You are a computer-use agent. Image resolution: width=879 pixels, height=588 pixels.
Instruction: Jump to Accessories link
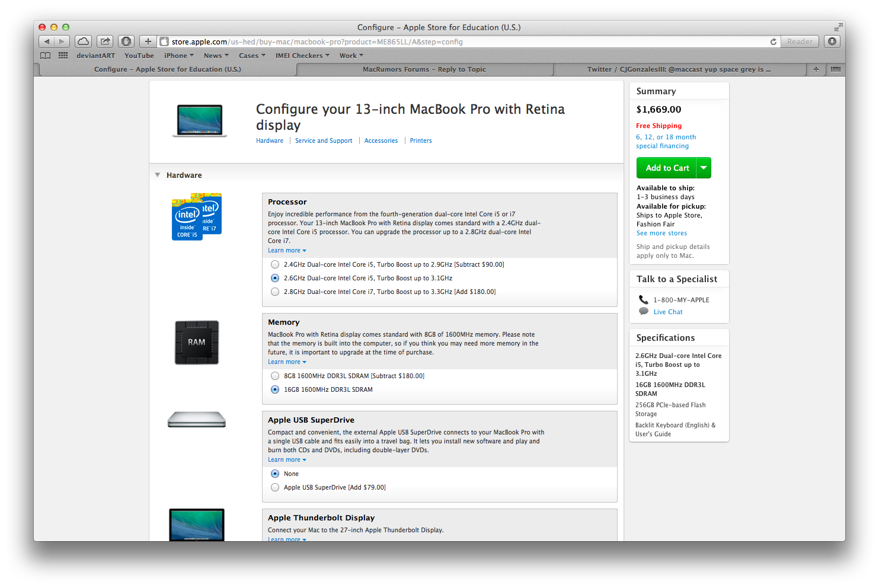tap(381, 141)
